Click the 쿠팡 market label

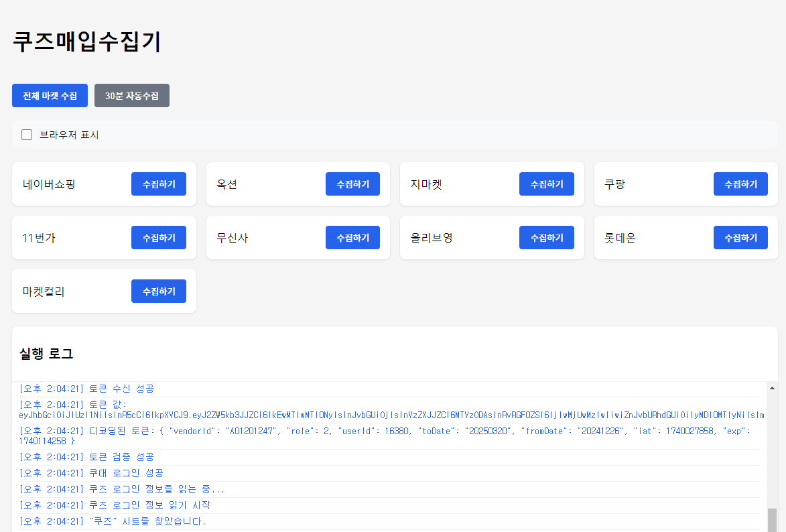click(x=614, y=184)
